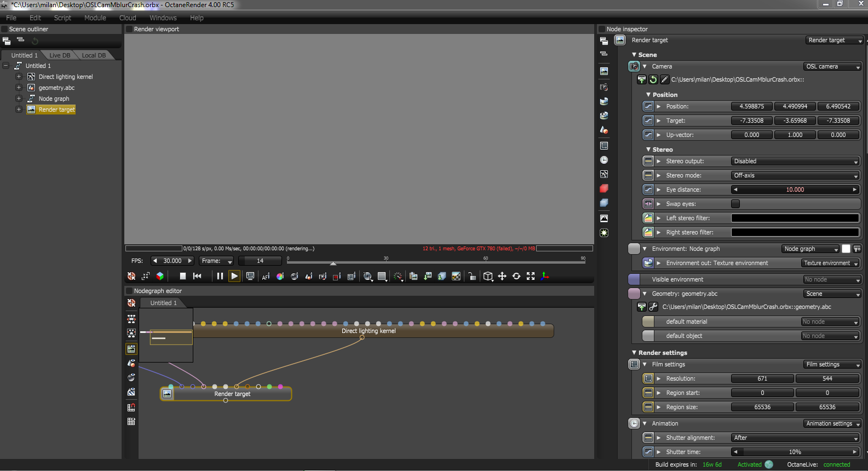Open the Texture environment dropdown
The image size is (868, 471).
831,263
